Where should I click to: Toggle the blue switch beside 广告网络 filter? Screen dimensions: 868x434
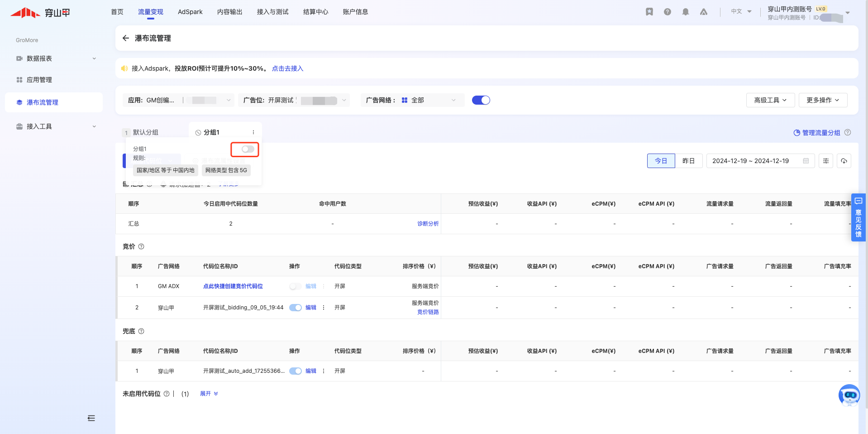[x=481, y=100]
